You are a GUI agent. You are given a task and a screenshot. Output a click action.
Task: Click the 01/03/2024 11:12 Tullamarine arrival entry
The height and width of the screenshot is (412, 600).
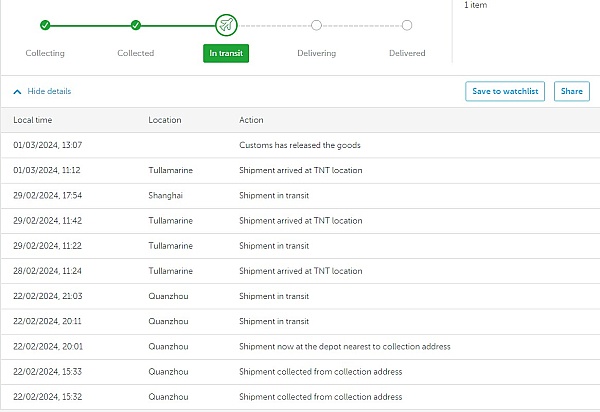tap(300, 171)
